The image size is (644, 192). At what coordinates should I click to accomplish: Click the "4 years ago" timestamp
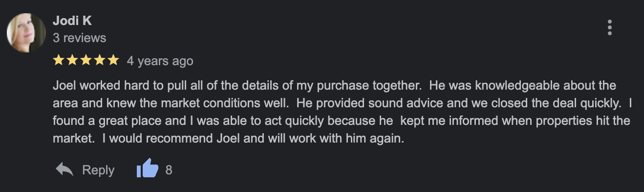[x=160, y=61]
